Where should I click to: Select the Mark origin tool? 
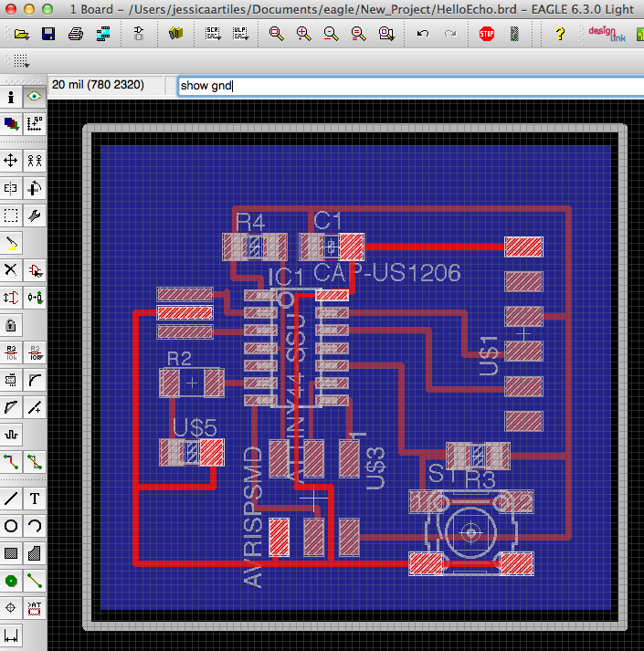click(x=35, y=124)
